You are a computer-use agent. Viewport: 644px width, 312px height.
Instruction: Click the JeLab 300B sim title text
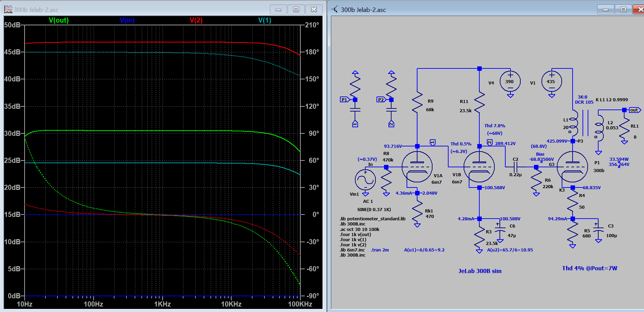click(x=480, y=271)
